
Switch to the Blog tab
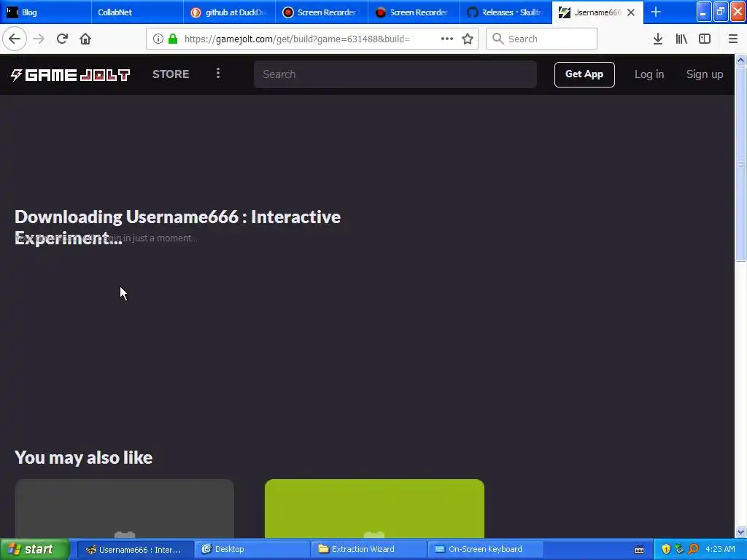(x=46, y=12)
